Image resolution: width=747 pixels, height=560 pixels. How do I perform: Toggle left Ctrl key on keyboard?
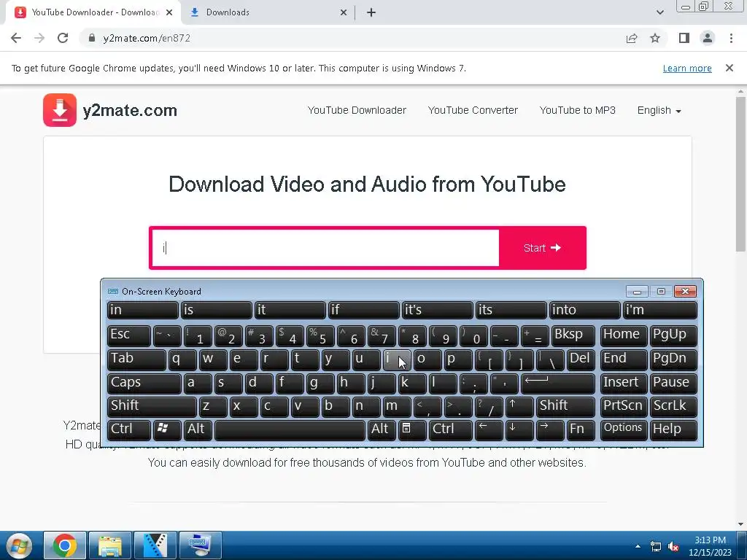129,429
